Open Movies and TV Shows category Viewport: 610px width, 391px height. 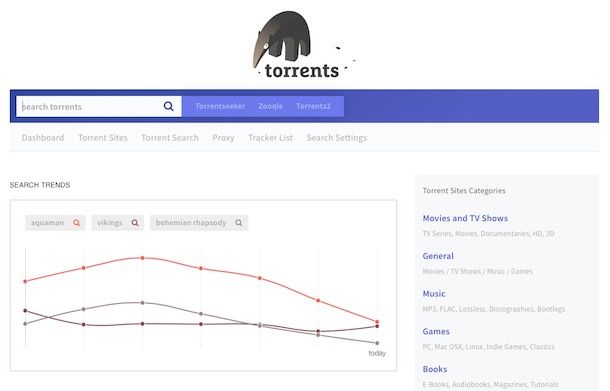pos(465,218)
